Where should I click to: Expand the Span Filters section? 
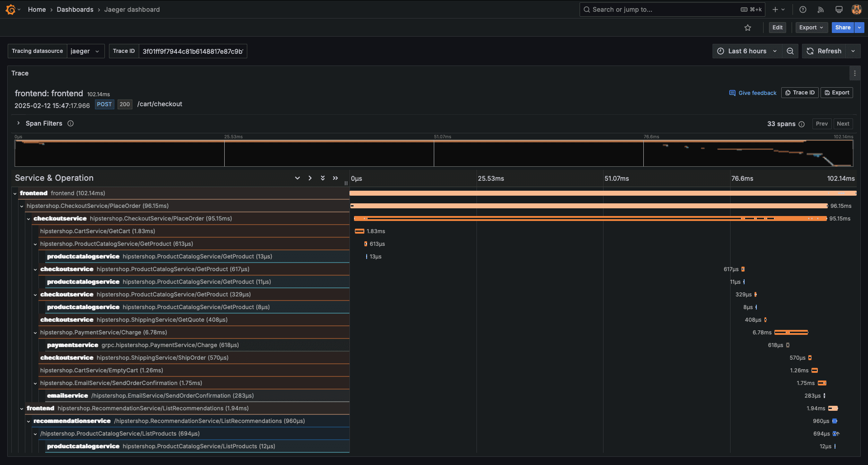18,123
